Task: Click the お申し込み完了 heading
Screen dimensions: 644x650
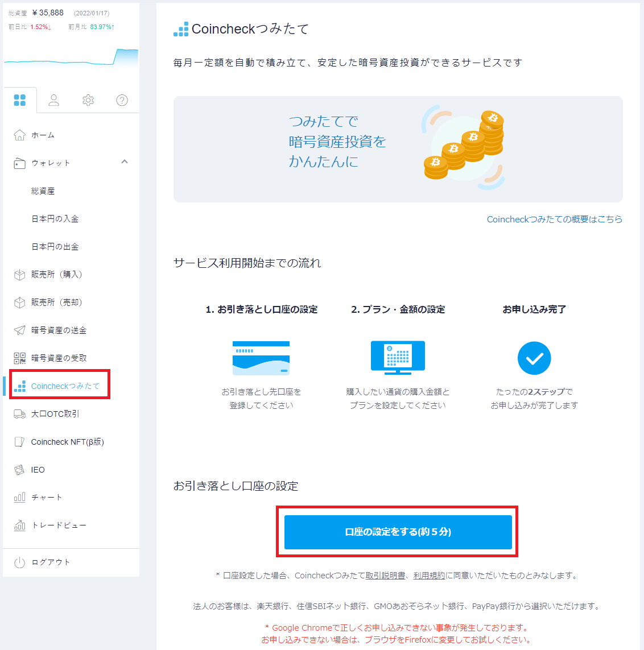Action: [x=534, y=309]
